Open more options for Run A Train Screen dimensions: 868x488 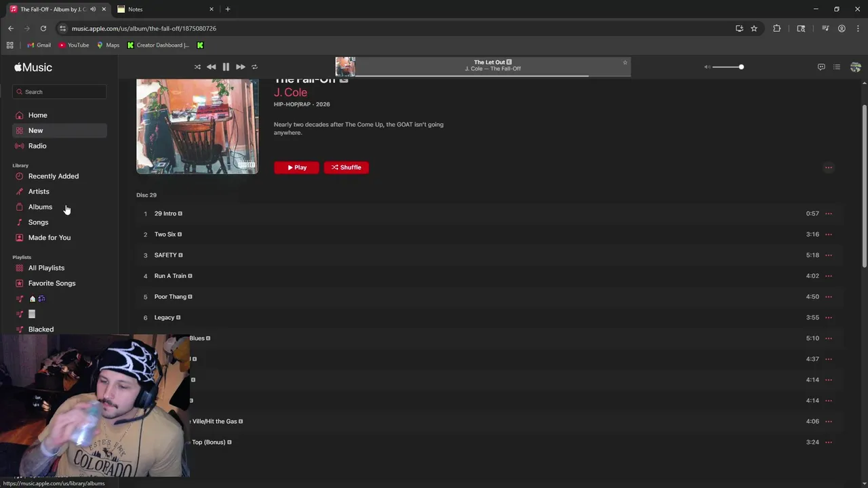click(828, 276)
